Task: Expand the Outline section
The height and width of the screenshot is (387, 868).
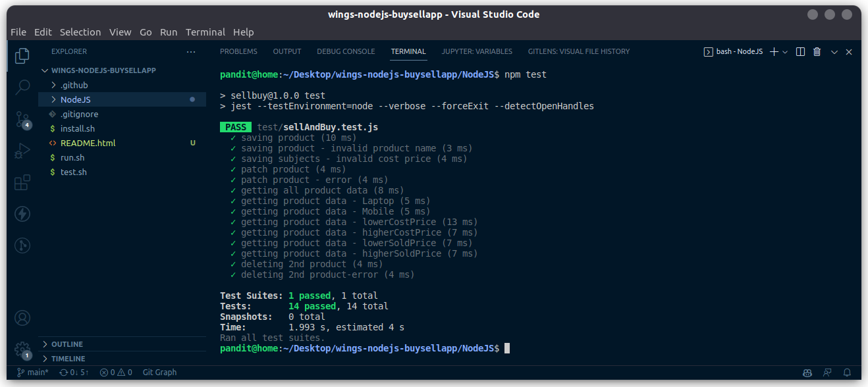Action: tap(122, 344)
